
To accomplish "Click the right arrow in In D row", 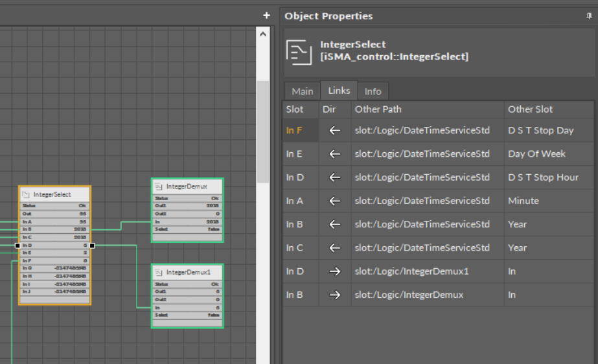I will click(334, 271).
